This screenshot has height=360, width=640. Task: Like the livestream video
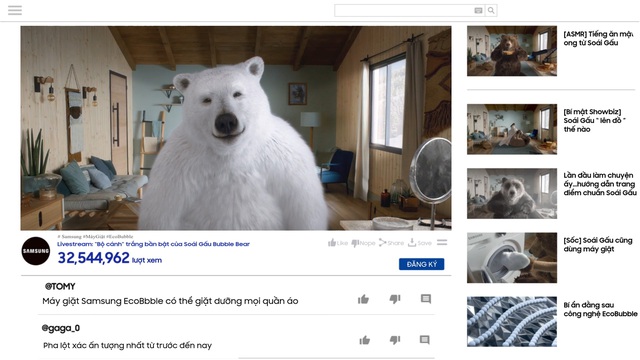pos(338,243)
